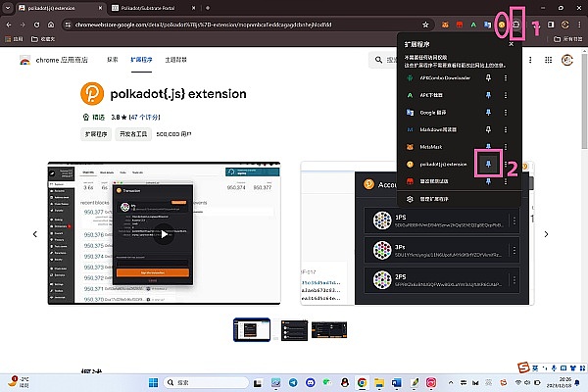Screen dimensions: 588x392
Task: Open the 探索 web store tab
Action: tap(113, 60)
